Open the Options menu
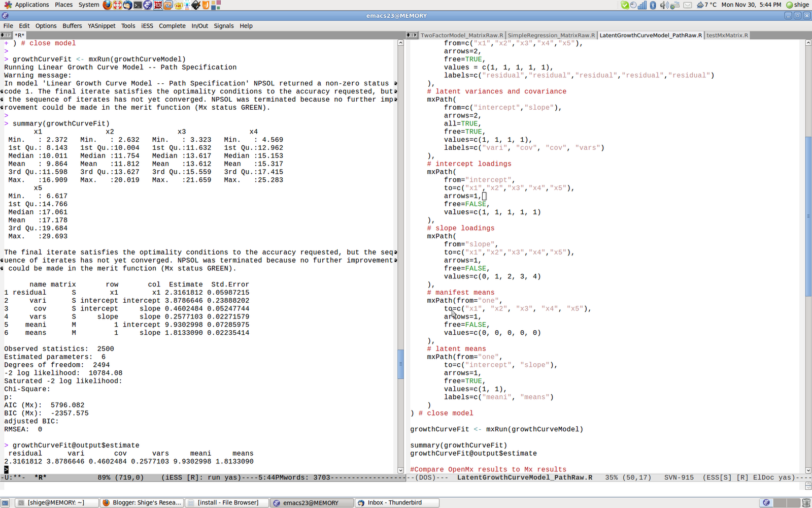 [46, 26]
